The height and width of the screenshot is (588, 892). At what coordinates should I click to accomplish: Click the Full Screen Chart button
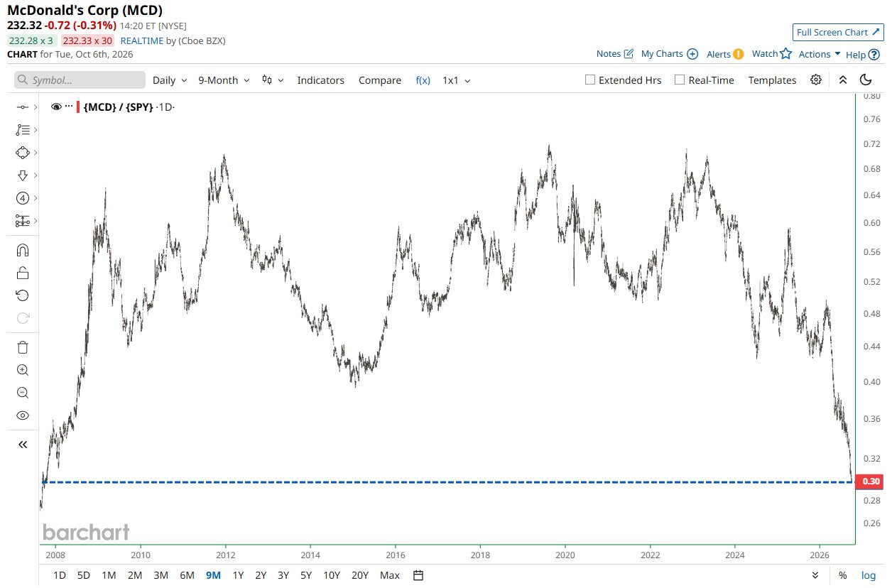[x=838, y=32]
